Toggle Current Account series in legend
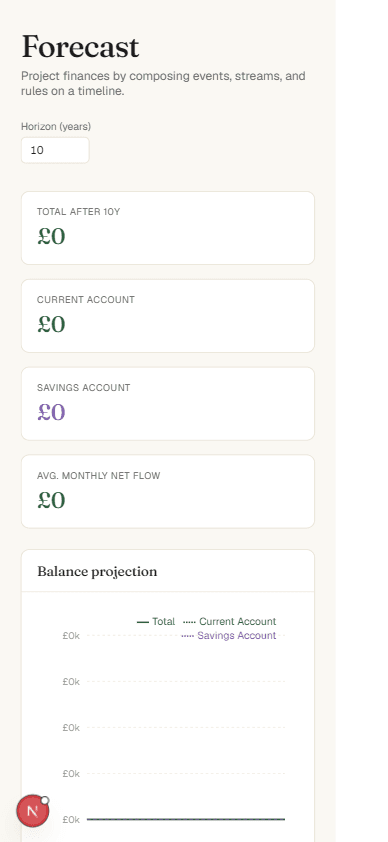 [230, 621]
